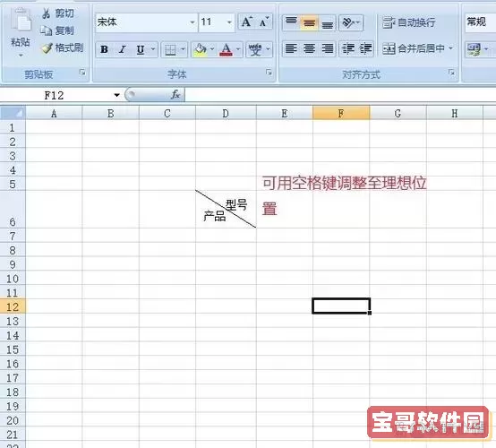Select the Format Painter (格式刷)
The image size is (496, 448).
(x=63, y=47)
